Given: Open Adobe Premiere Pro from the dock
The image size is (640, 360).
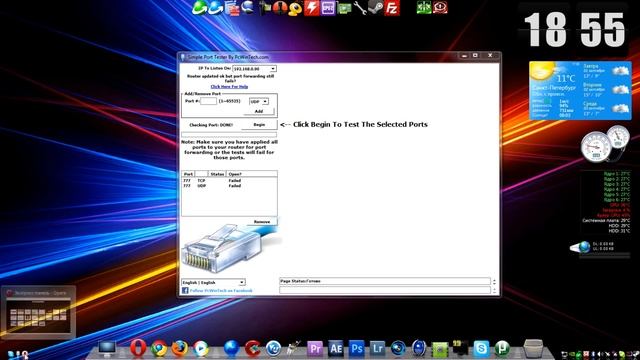Looking at the screenshot, I should click(315, 349).
